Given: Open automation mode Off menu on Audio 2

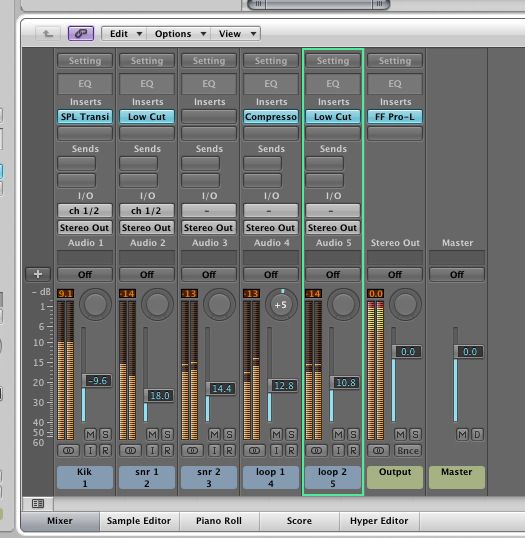Looking at the screenshot, I should [147, 274].
